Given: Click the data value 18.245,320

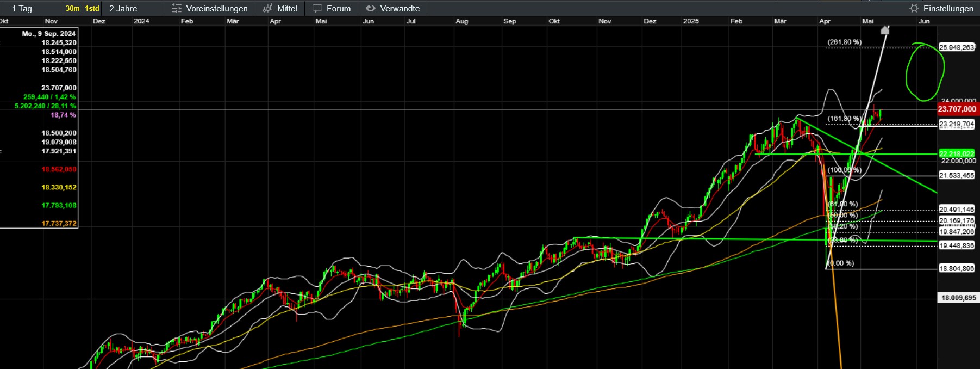Looking at the screenshot, I should (x=59, y=42).
